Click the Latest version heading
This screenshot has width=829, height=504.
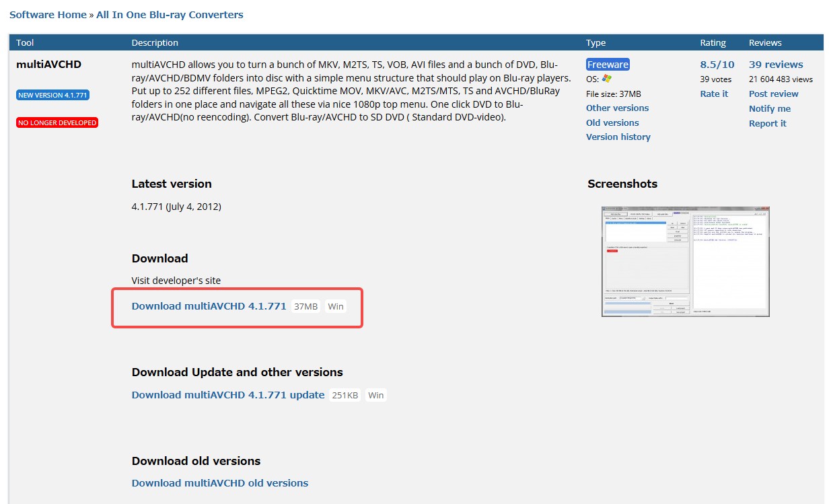click(172, 184)
